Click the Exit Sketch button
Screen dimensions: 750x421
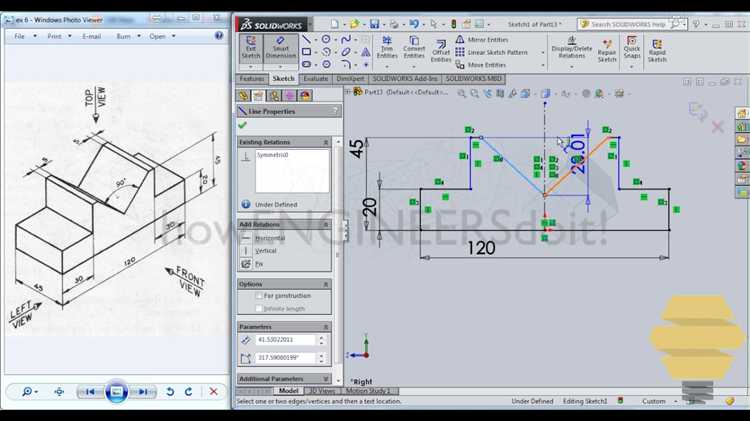[251, 48]
